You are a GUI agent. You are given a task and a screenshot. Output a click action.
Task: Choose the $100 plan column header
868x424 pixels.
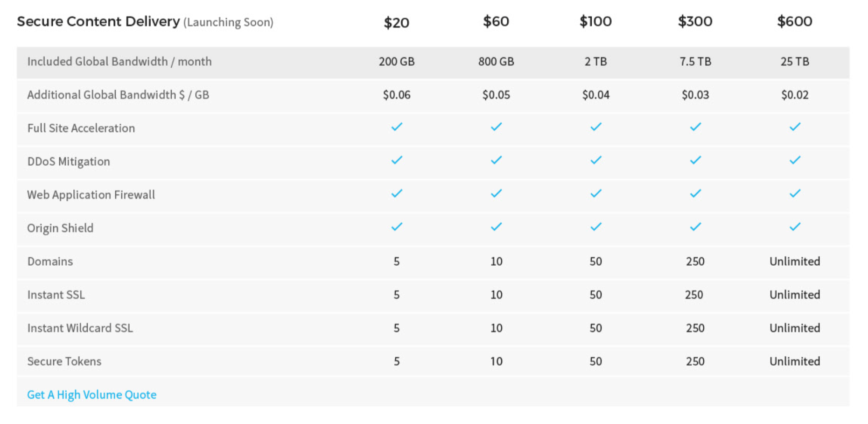click(595, 21)
